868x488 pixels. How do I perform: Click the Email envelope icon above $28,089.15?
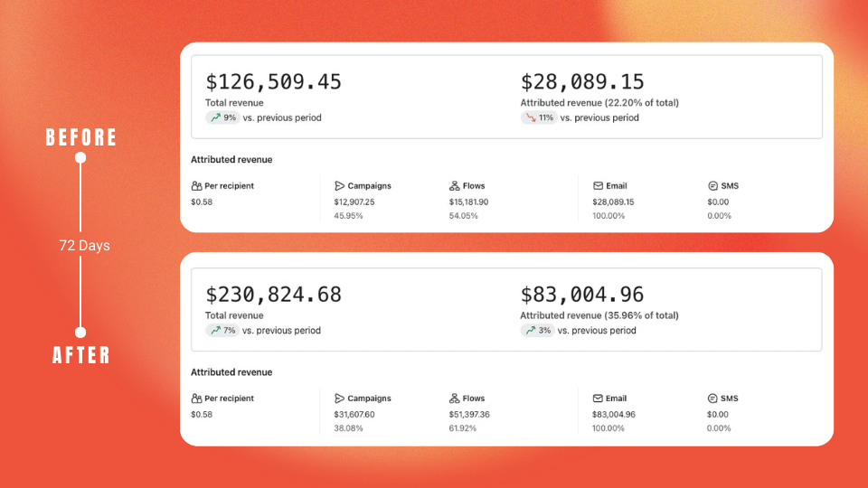tap(598, 186)
